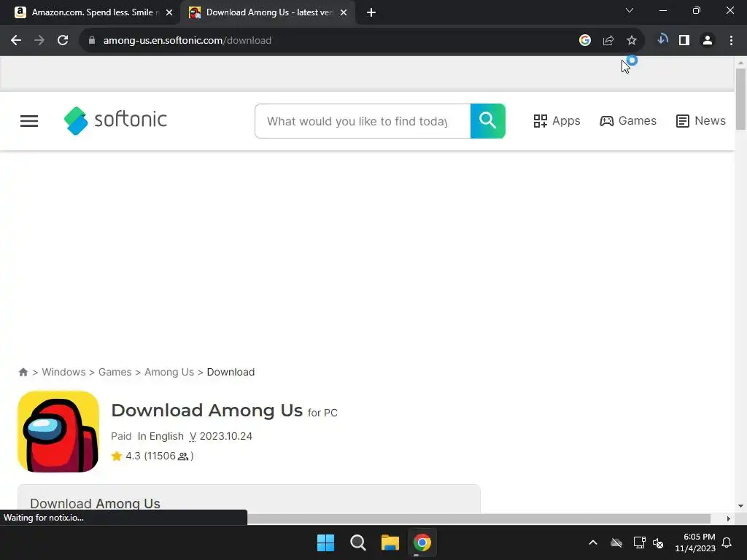747x560 pixels.
Task: Click the vertical scrollbar thumb
Action: click(740, 99)
